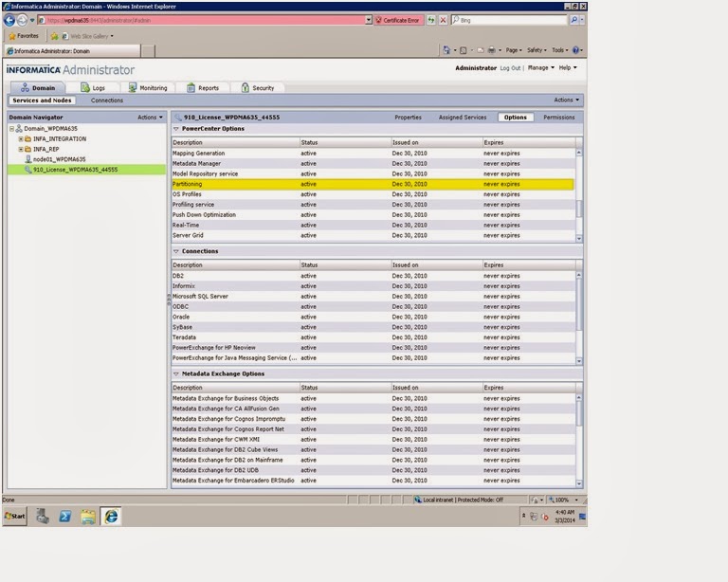This screenshot has width=728, height=582.
Task: Open the Permissions view
Action: click(559, 118)
